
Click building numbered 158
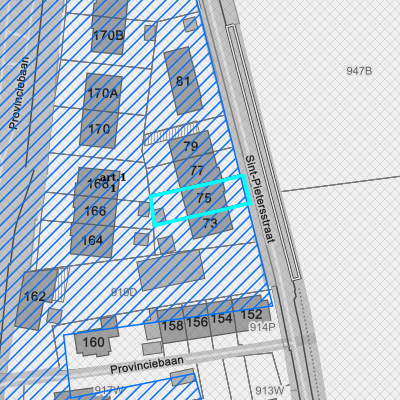(x=172, y=325)
